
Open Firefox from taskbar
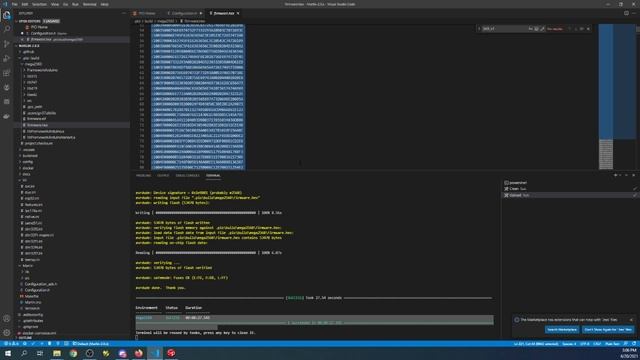click(139, 353)
